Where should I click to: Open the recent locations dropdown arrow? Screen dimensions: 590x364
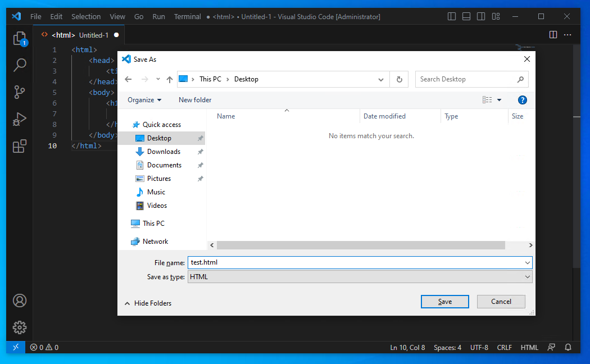point(158,79)
